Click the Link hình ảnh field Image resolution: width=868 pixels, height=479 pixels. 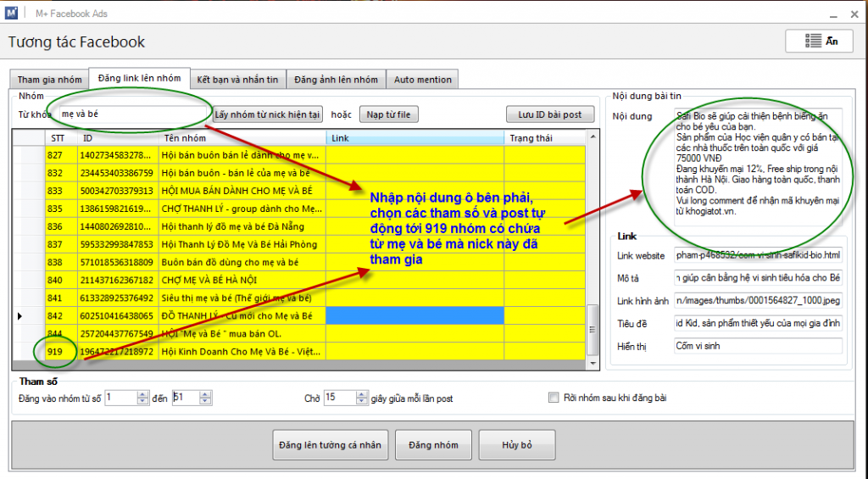758,301
